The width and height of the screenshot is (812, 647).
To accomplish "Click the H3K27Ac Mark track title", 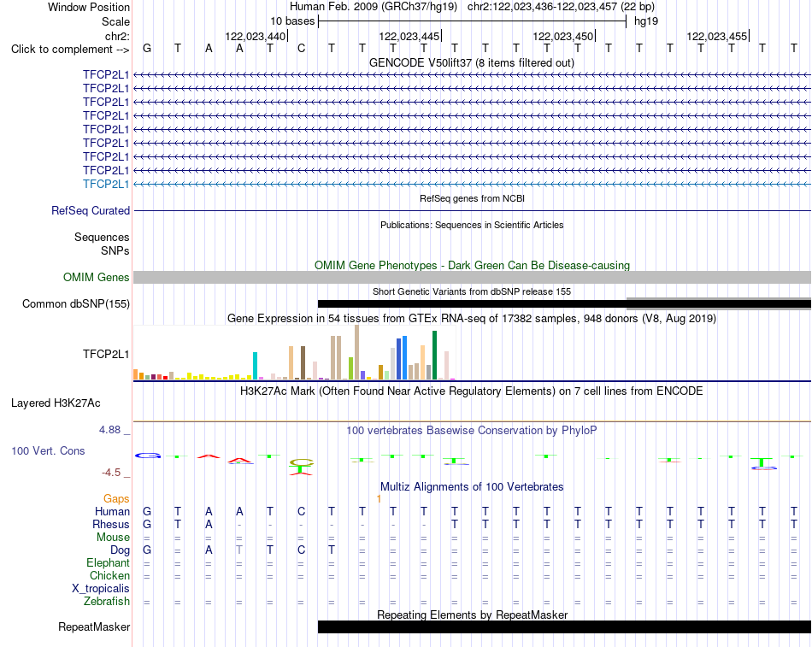I will (x=472, y=391).
